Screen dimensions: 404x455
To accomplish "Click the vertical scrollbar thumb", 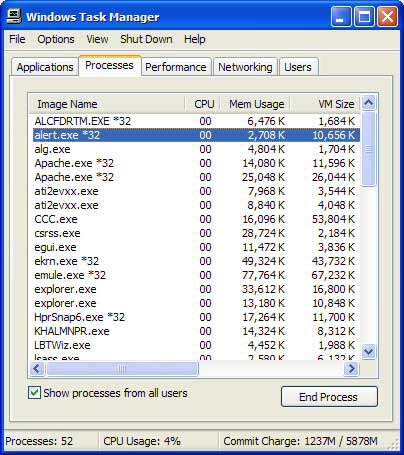I will (369, 149).
